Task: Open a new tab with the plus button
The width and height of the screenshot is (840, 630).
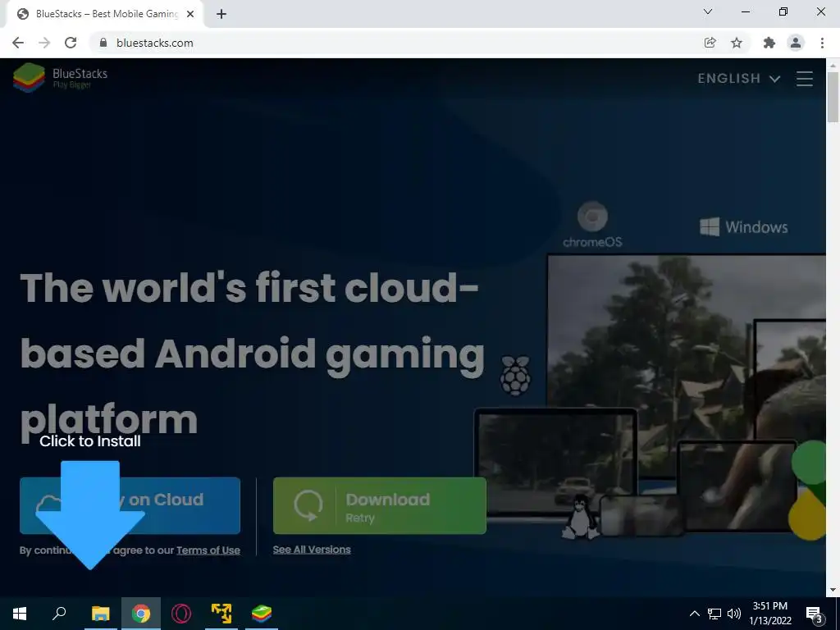Action: point(221,14)
